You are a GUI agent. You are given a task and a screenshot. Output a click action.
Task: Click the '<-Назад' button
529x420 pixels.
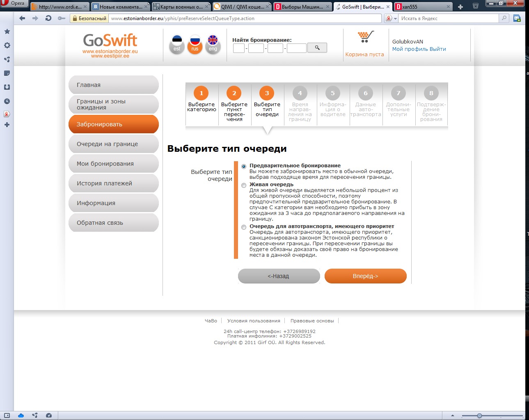pos(279,276)
